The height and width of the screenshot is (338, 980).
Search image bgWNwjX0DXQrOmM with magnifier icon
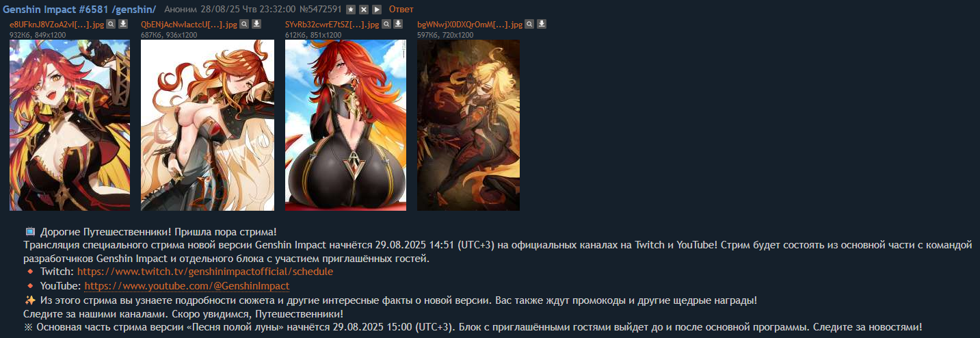click(x=530, y=24)
